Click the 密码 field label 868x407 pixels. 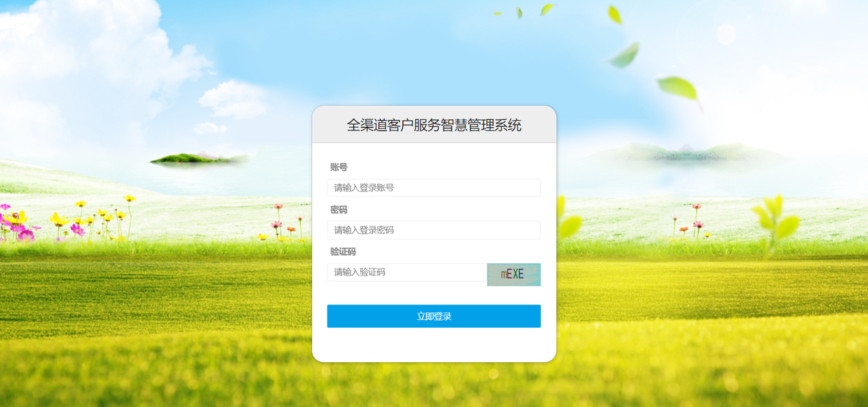pos(338,210)
